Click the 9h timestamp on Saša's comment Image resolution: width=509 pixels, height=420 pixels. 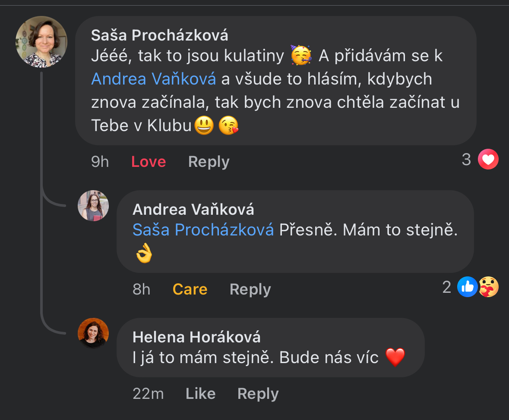point(100,162)
